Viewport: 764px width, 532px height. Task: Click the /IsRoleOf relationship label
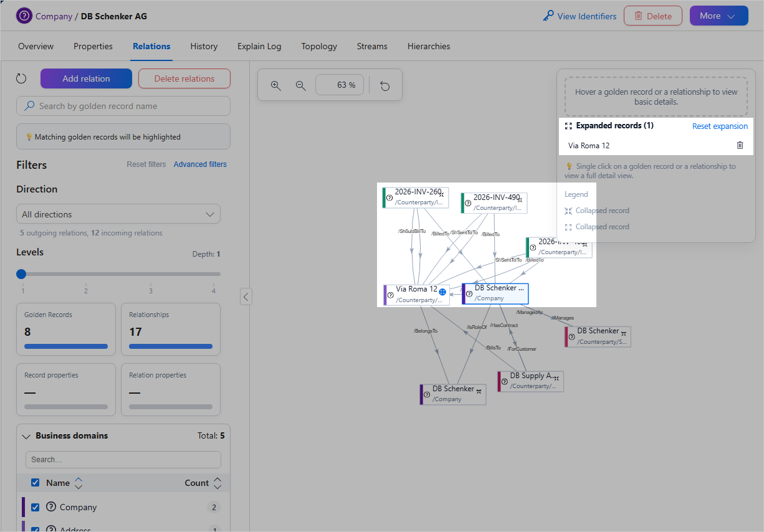[x=477, y=327]
